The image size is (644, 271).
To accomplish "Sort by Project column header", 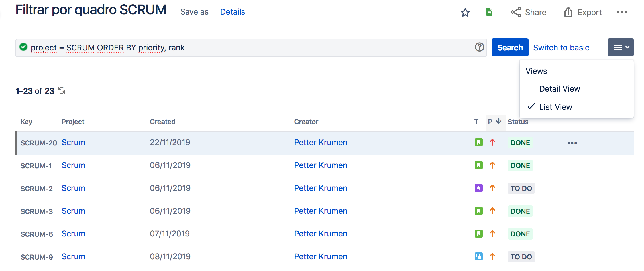I will (x=73, y=122).
